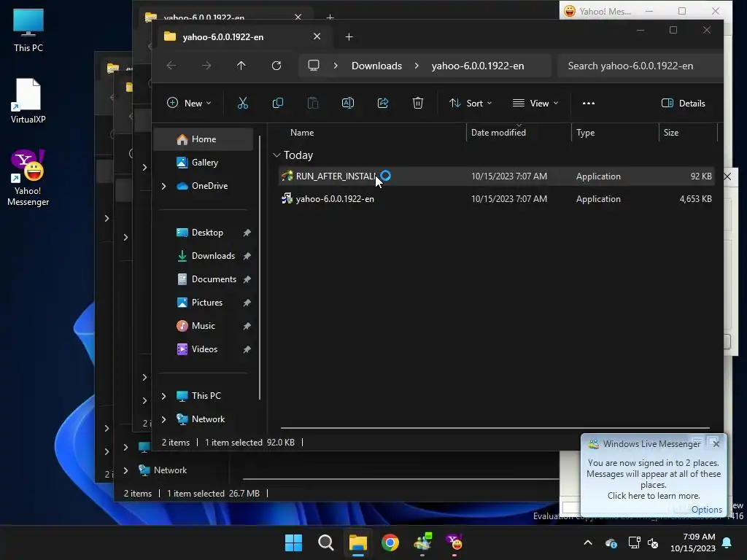
Task: Select the RUN_AFTER_INSTALL file
Action: coord(496,176)
